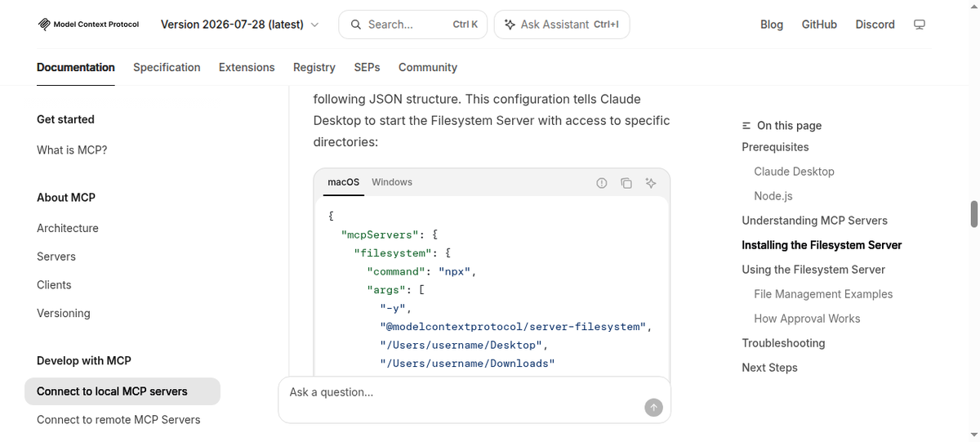Click the On this page list icon

(x=746, y=126)
